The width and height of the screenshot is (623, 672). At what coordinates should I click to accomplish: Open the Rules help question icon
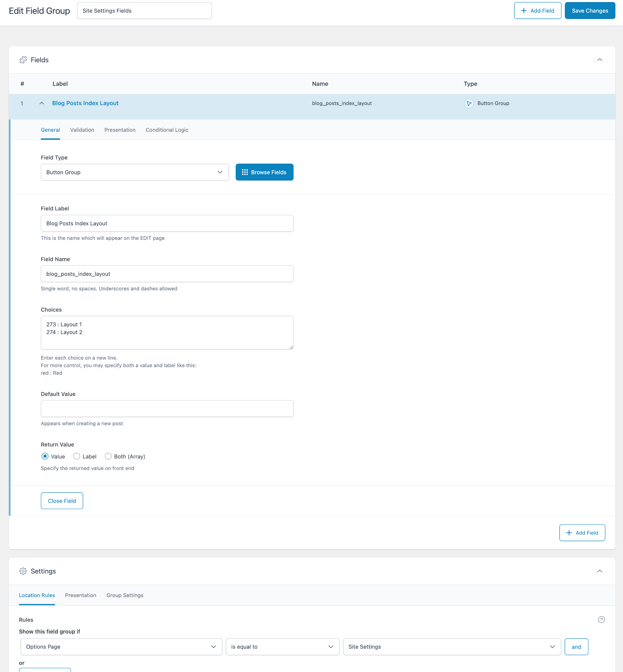601,619
